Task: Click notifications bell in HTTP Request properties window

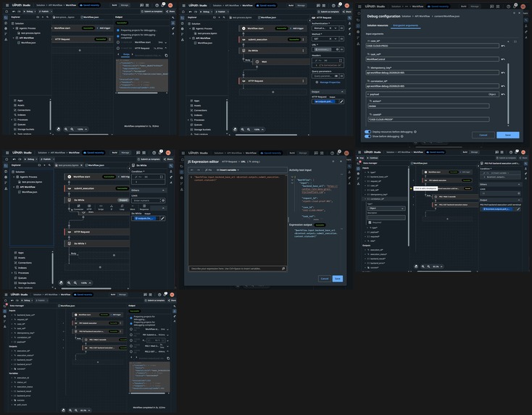Action: click(339, 5)
